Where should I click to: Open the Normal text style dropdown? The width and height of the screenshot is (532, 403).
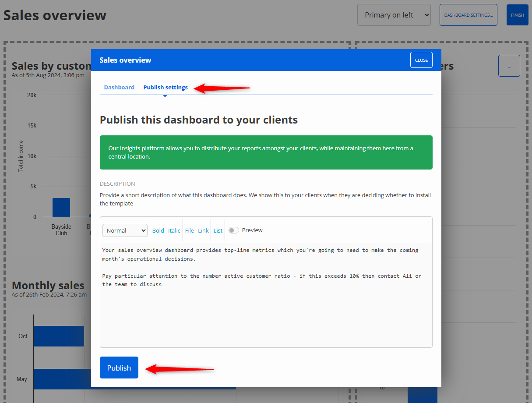[125, 230]
